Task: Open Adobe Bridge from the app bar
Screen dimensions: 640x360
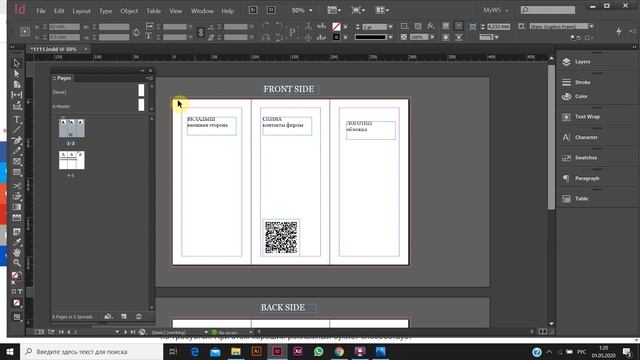Action: (x=253, y=10)
